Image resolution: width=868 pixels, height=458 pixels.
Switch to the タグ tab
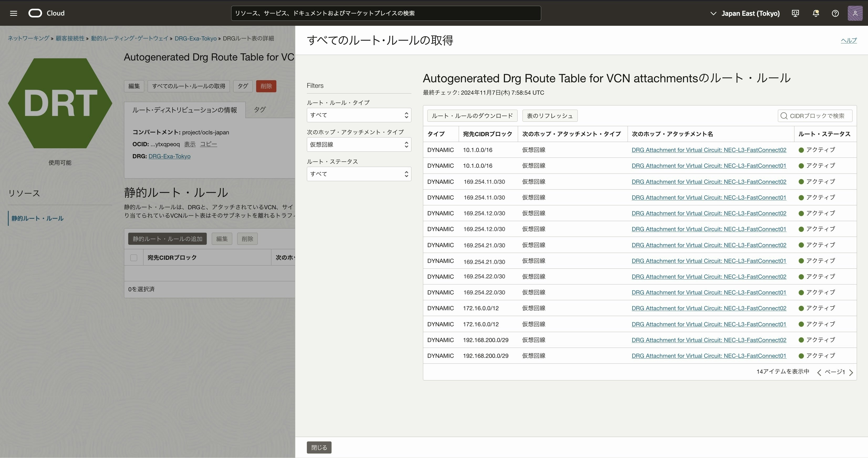[260, 110]
